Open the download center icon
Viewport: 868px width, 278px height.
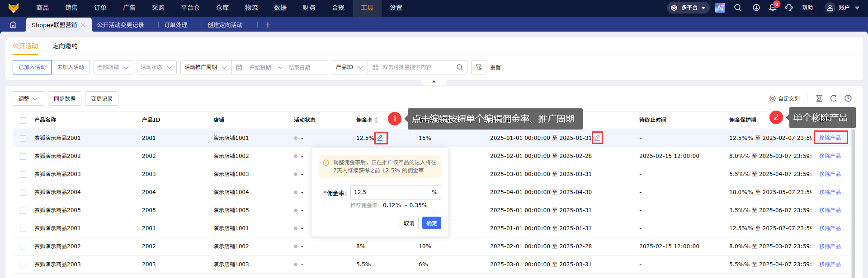point(756,8)
